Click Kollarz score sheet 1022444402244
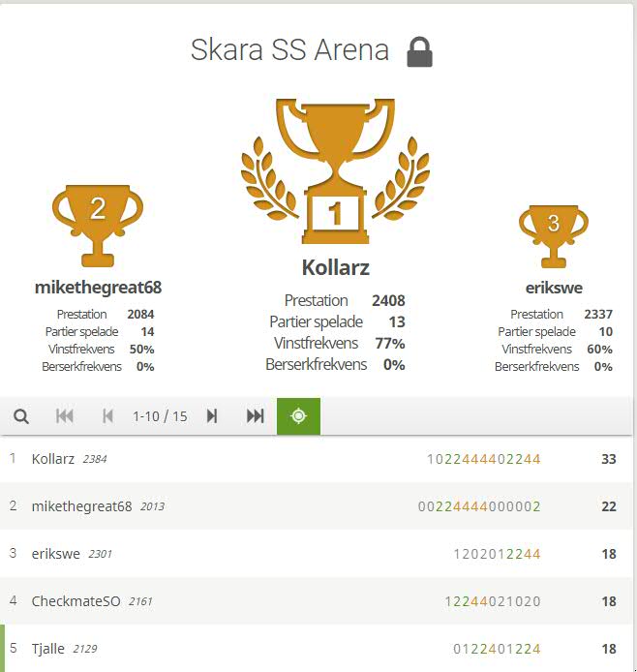 484,459
